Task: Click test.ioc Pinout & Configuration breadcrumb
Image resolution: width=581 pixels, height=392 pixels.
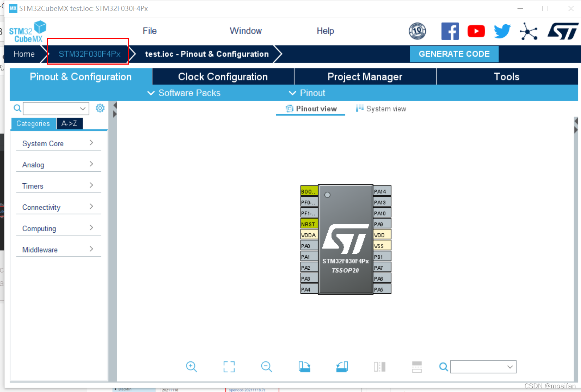Action: (x=207, y=54)
